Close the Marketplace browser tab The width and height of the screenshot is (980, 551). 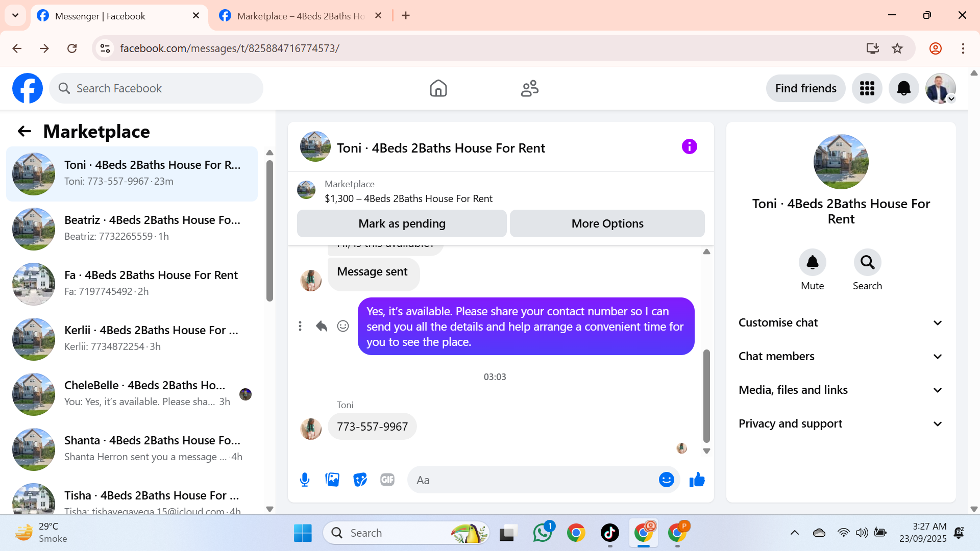[x=378, y=15]
